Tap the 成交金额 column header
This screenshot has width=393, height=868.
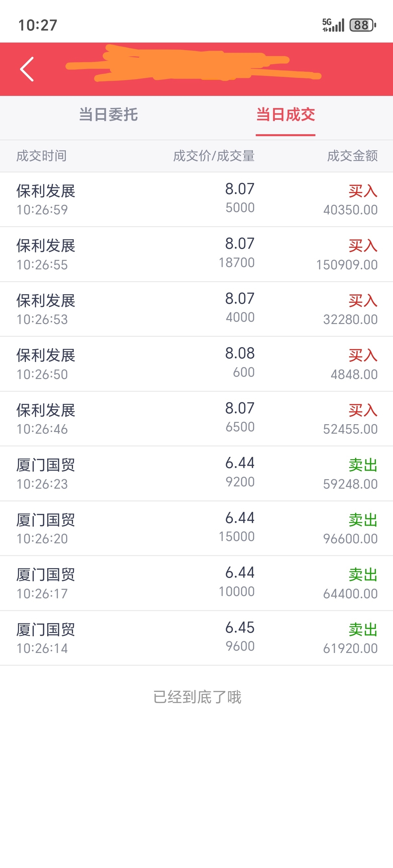(x=352, y=156)
